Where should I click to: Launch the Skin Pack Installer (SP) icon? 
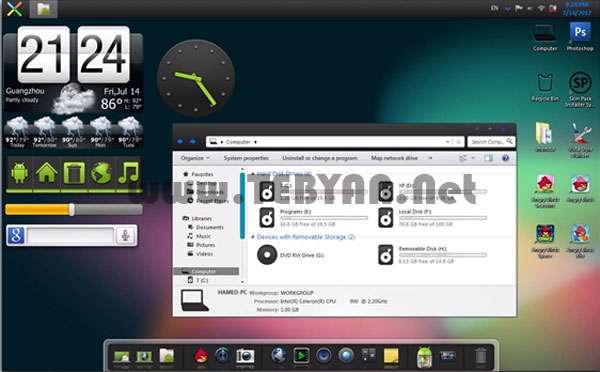point(580,89)
